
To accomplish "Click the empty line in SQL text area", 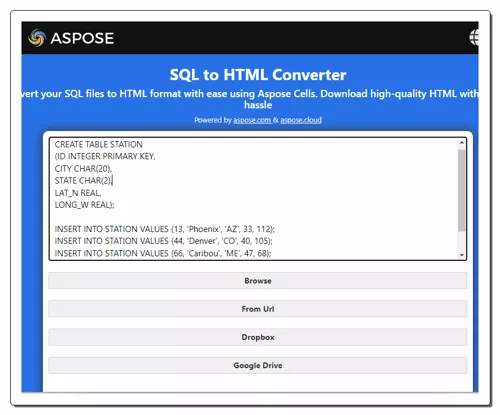I will tap(253, 217).
